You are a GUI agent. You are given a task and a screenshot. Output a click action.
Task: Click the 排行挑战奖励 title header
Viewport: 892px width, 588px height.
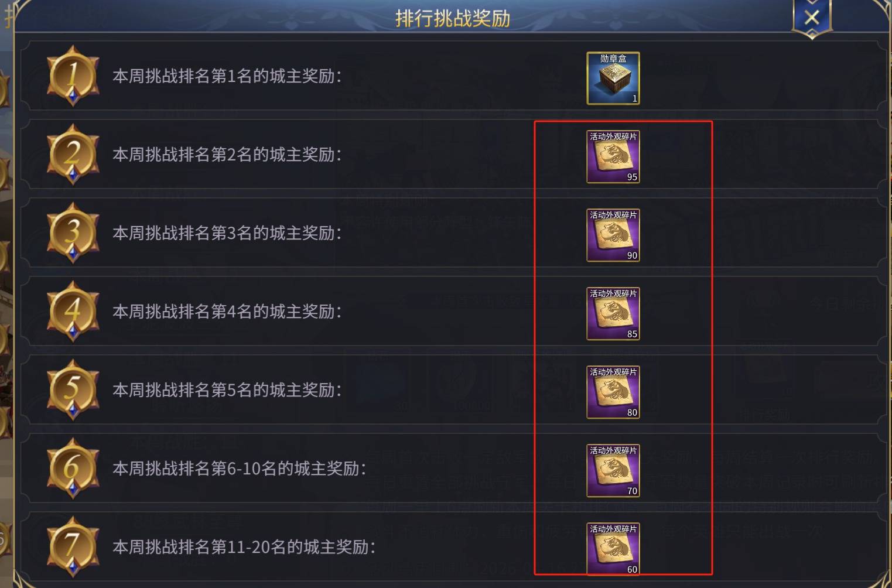453,18
